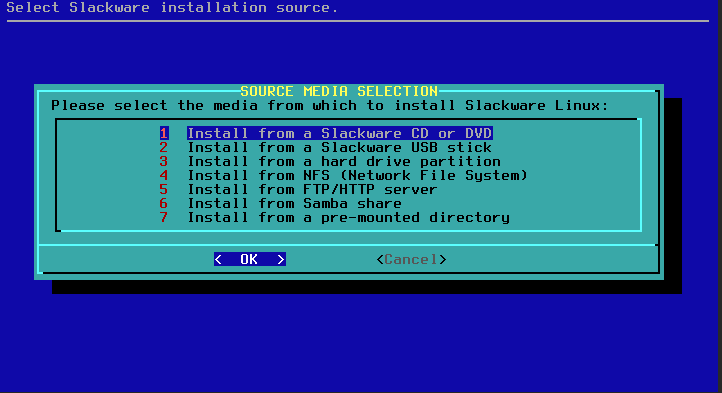The width and height of the screenshot is (722, 393).
Task: Click the red number 7 hotkey
Action: pyautogui.click(x=164, y=217)
